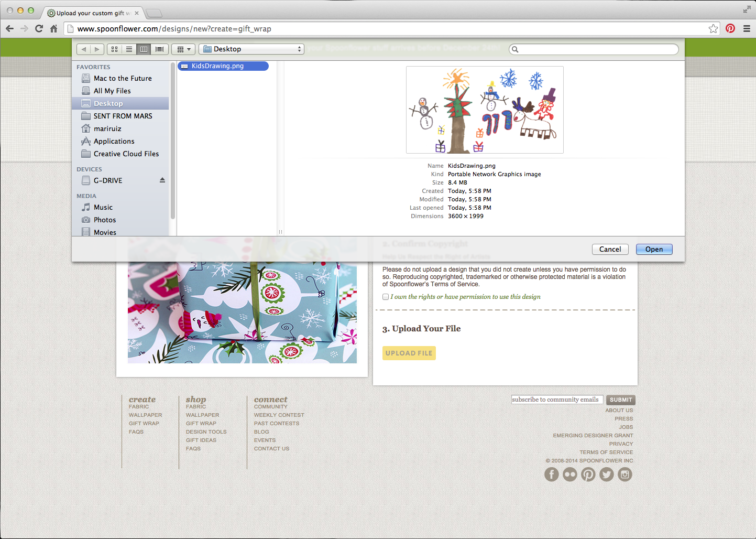Open Past Contests under Connect
Viewport: 756px width, 539px height.
tap(277, 424)
